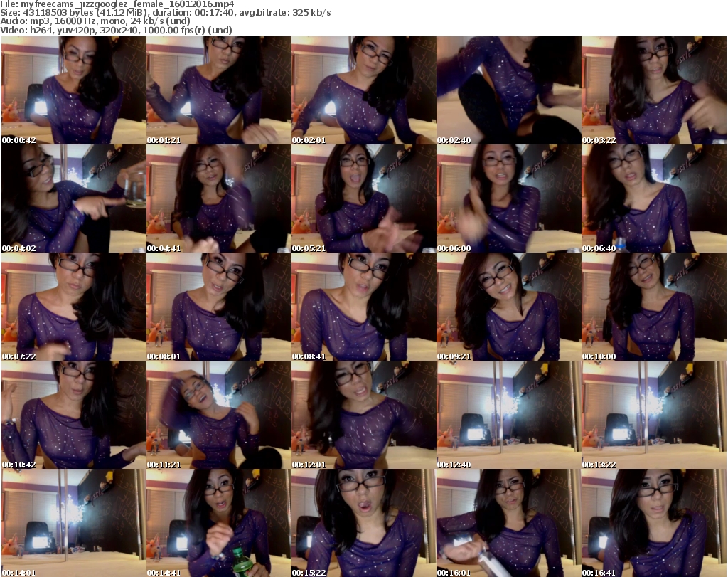The width and height of the screenshot is (728, 577).
Task: Open the frame stamped 00:05:21
Action: (363, 198)
